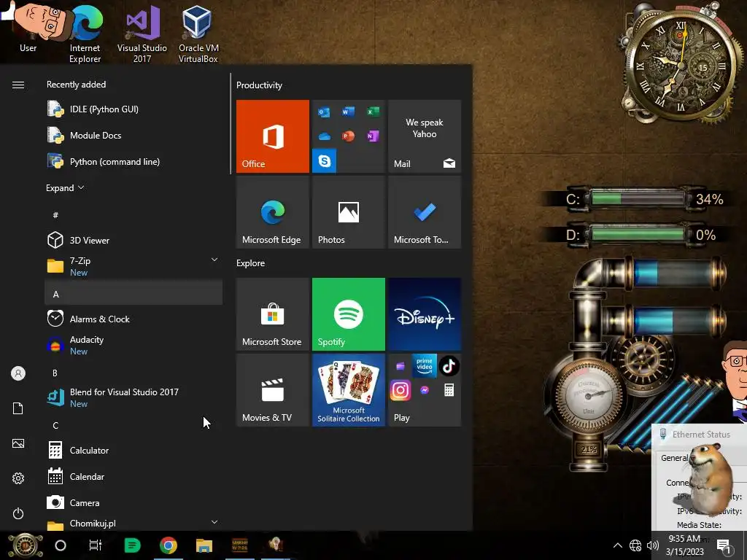This screenshot has height=560, width=747.
Task: Open notification center icon
Action: coord(724,545)
